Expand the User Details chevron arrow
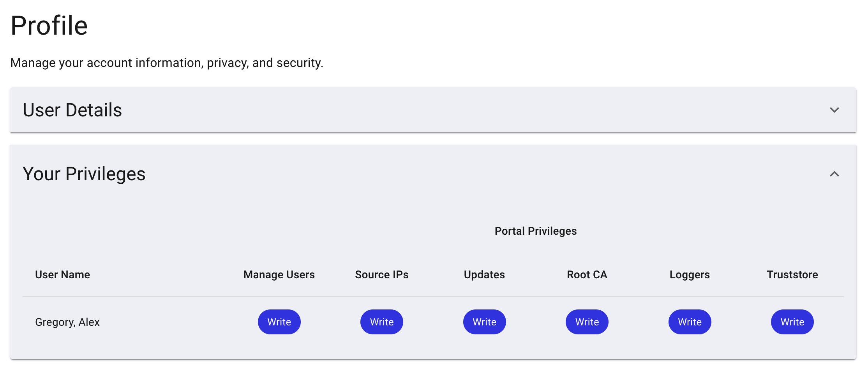The height and width of the screenshot is (369, 868). tap(834, 110)
